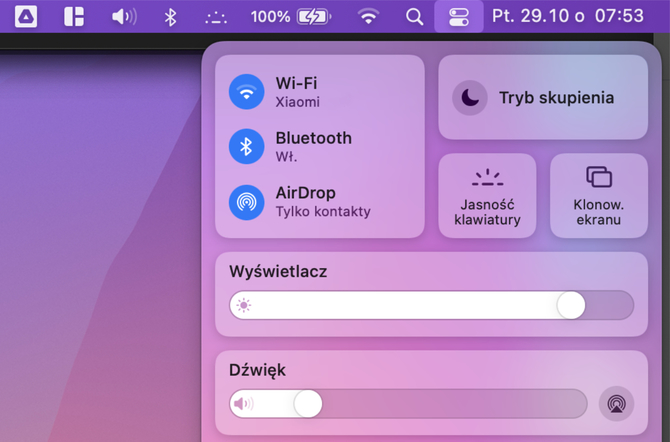Open Klonow. ekranu screen mirroring
Viewport: 670px width, 442px height.
click(x=599, y=195)
